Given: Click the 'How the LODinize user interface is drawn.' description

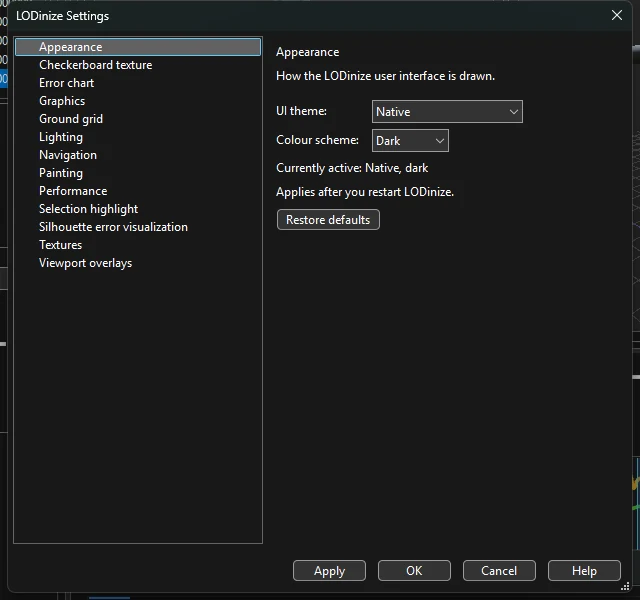Looking at the screenshot, I should pyautogui.click(x=385, y=76).
